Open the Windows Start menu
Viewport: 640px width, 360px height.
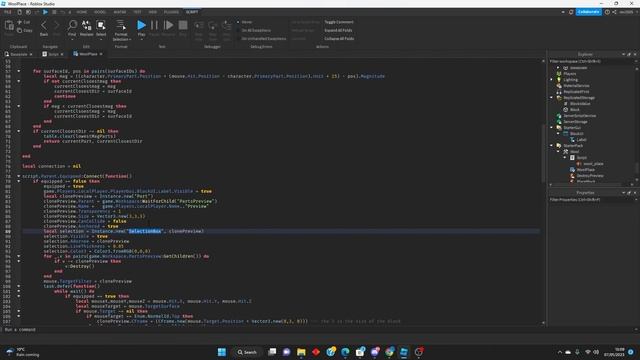222,352
